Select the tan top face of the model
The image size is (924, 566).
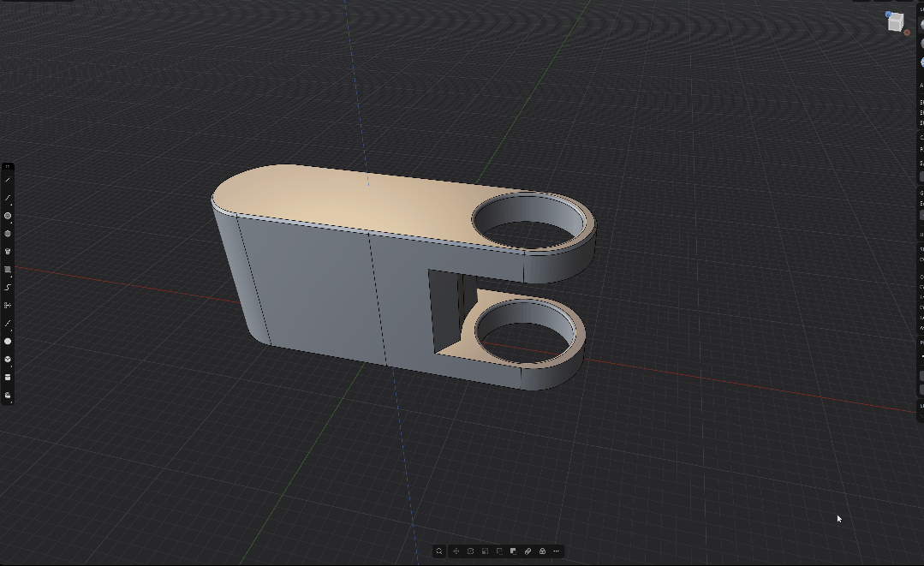[x=354, y=200]
